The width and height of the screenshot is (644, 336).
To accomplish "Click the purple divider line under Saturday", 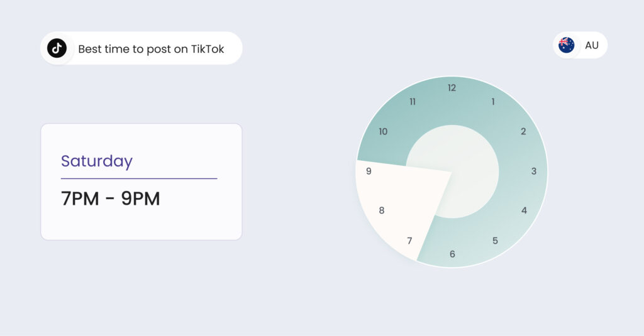I will (x=139, y=178).
